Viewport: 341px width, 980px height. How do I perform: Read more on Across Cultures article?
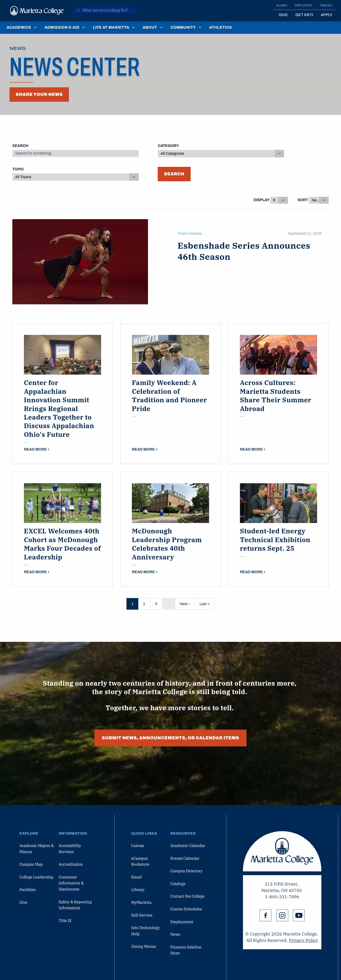tap(253, 449)
